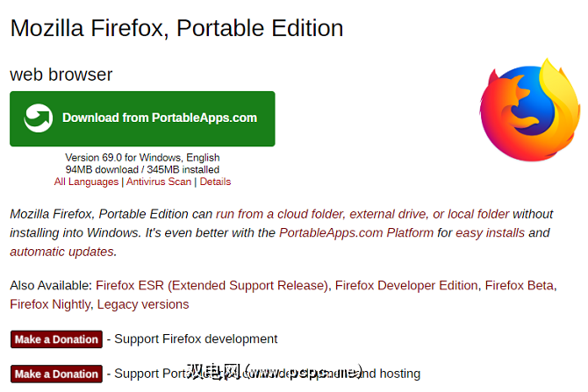588x392 pixels.
Task: Open the All Languages link
Action: 86,182
